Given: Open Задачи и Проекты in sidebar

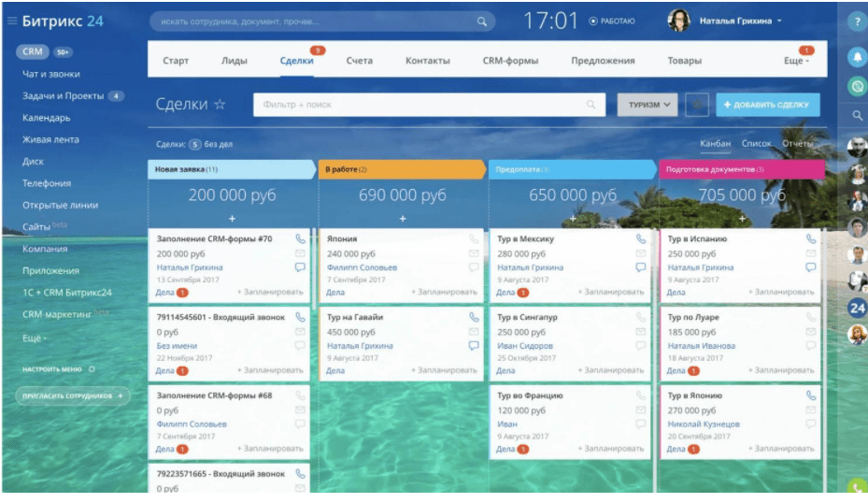Looking at the screenshot, I should coord(64,96).
